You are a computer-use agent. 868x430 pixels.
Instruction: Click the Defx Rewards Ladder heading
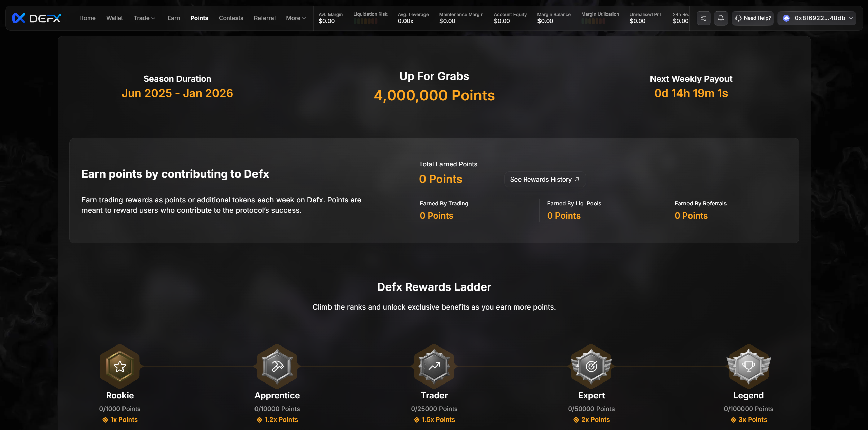click(434, 287)
